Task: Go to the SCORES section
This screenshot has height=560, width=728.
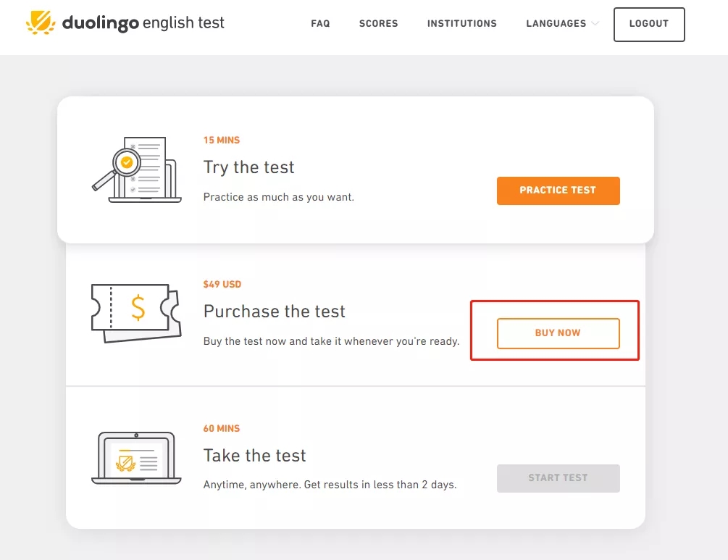Action: tap(378, 24)
